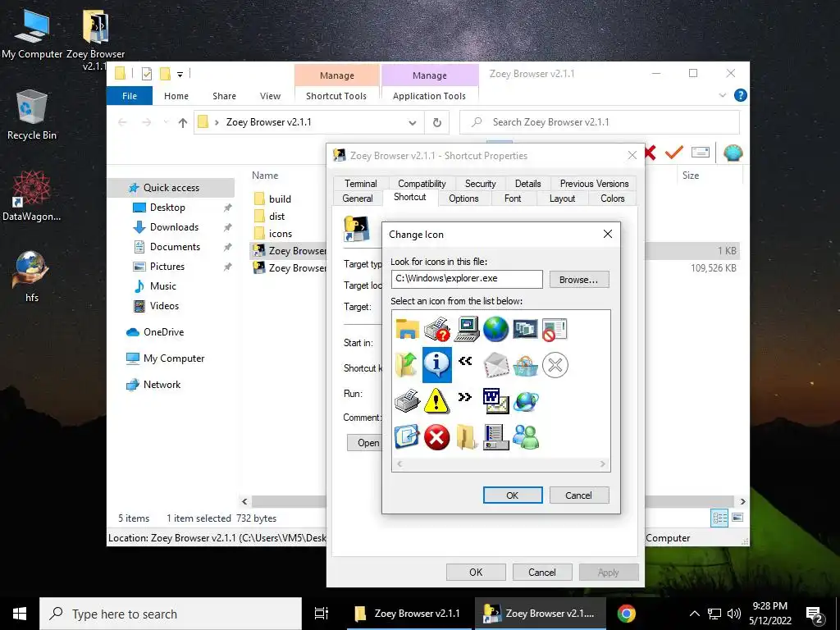Choose the printer with question mark icon
This screenshot has width=840, height=630.
coord(436,329)
